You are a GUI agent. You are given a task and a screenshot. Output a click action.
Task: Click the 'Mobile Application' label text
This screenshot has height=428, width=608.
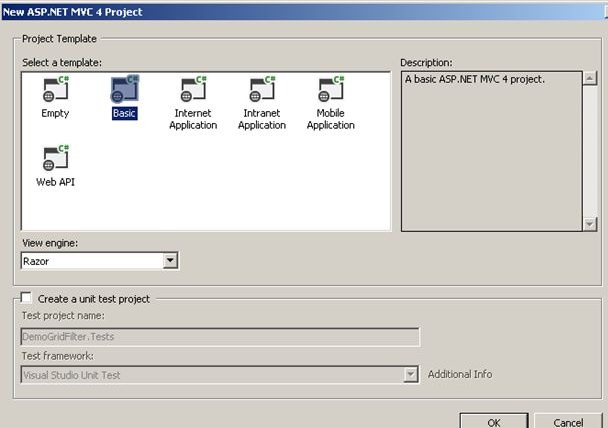pyautogui.click(x=331, y=119)
